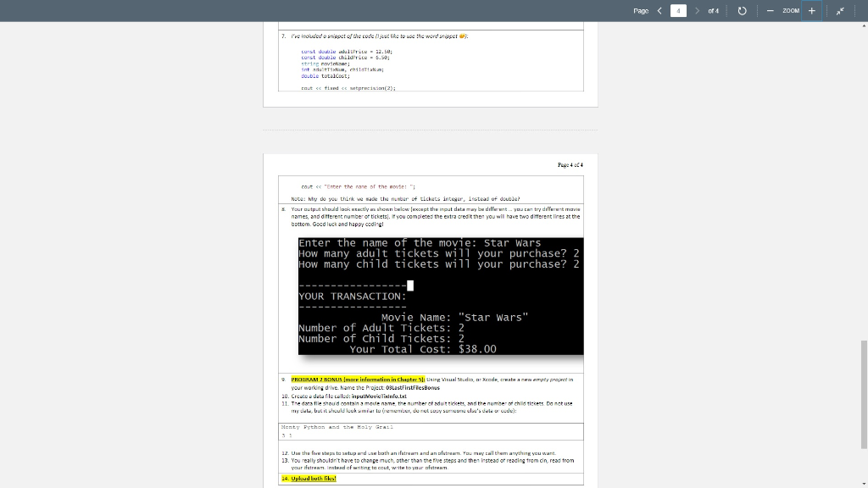Click the highlighted 'Upload both files!' text
This screenshot has height=488, width=868.
(x=315, y=478)
